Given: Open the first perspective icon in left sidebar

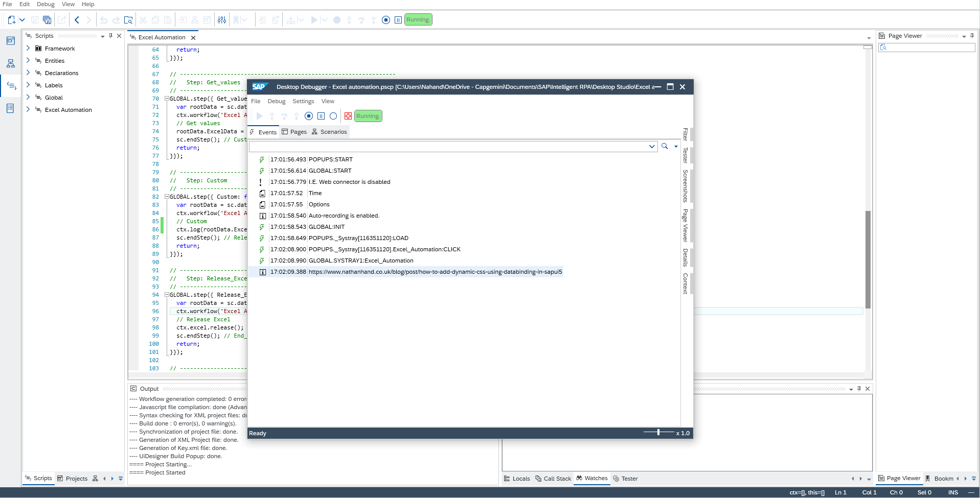Looking at the screenshot, I should 10,40.
